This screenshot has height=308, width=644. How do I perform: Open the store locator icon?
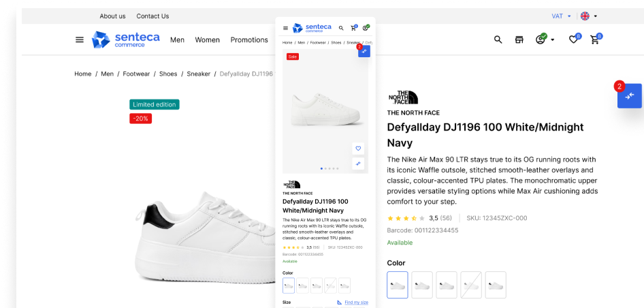[x=519, y=40]
